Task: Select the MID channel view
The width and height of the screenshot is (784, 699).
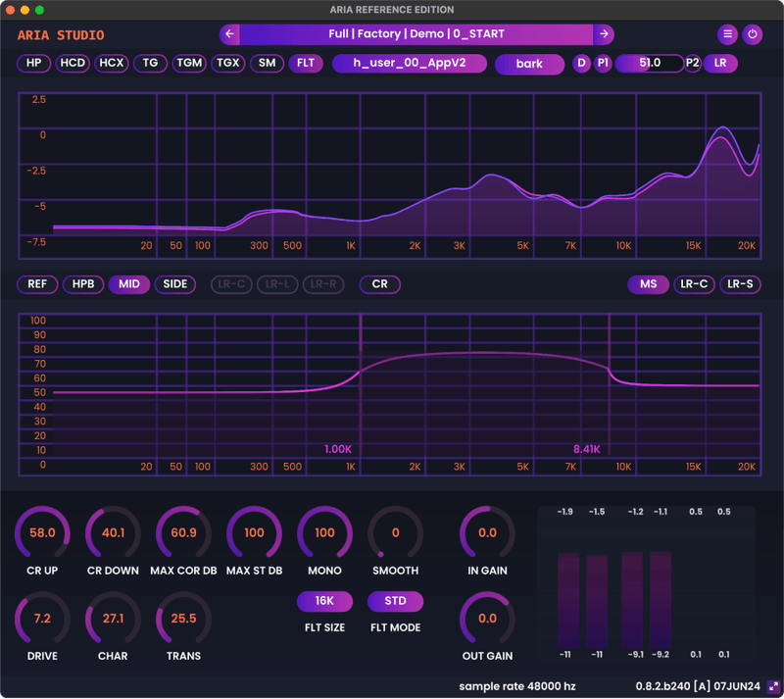Action: 129,284
